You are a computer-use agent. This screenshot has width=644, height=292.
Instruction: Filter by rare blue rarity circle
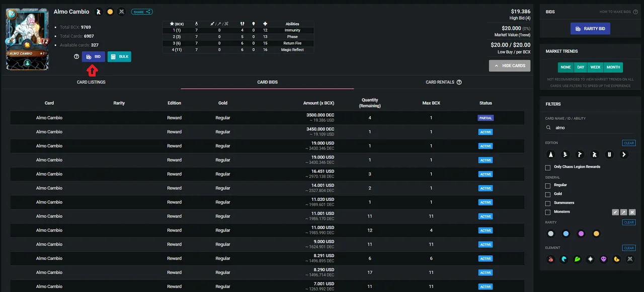[566, 234]
